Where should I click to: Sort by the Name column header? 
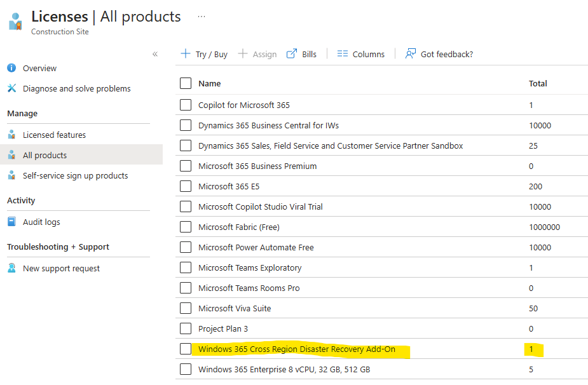click(x=210, y=84)
